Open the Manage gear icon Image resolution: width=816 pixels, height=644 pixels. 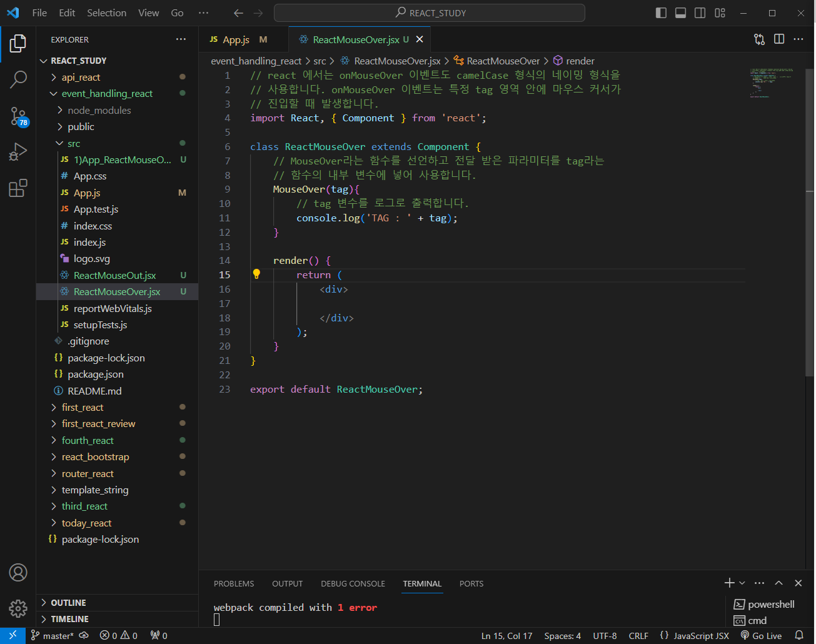[x=18, y=608]
